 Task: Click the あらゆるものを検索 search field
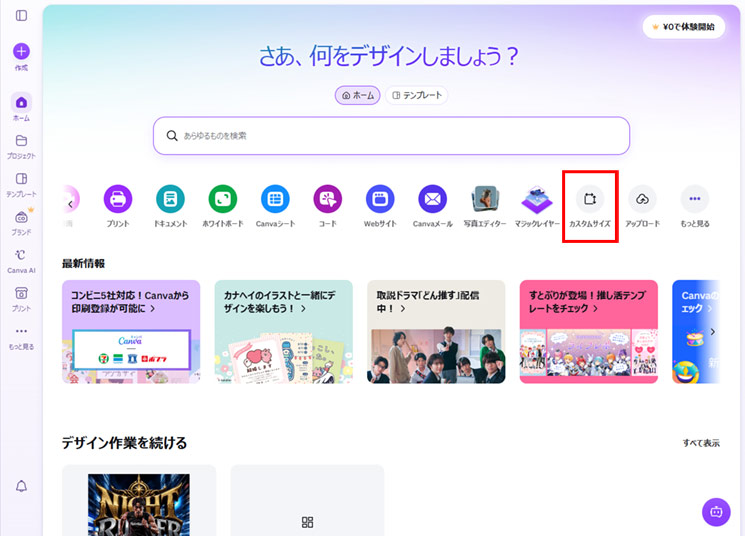392,136
